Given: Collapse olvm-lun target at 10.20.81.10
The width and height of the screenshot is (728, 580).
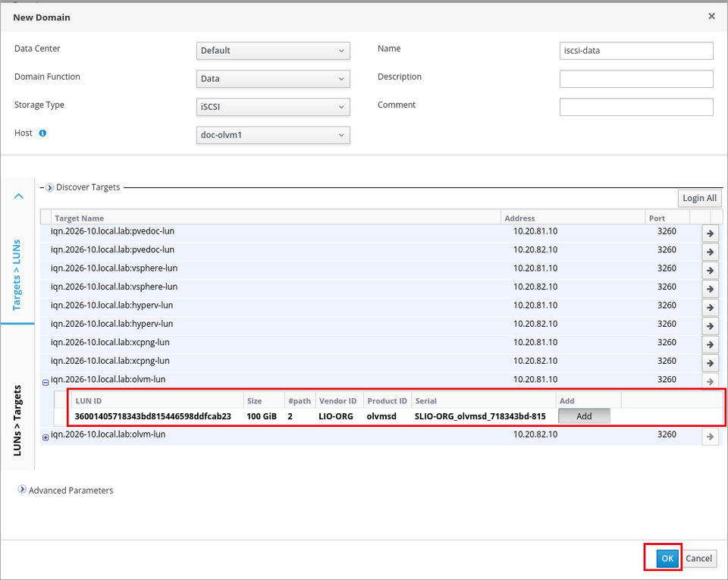Looking at the screenshot, I should click(45, 383).
